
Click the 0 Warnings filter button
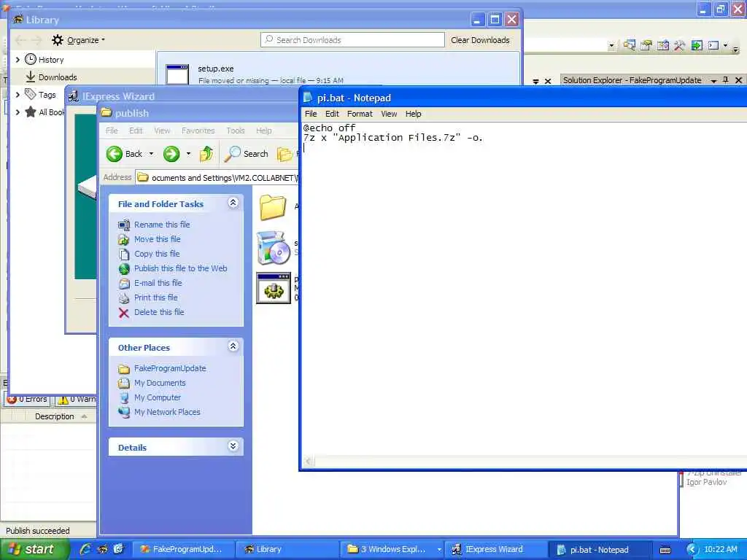click(76, 399)
